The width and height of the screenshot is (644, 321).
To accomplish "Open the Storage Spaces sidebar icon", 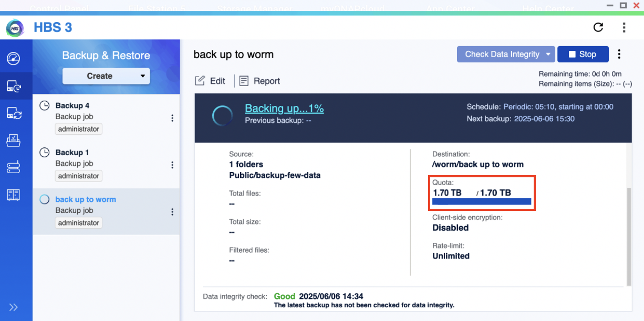I will click(14, 195).
